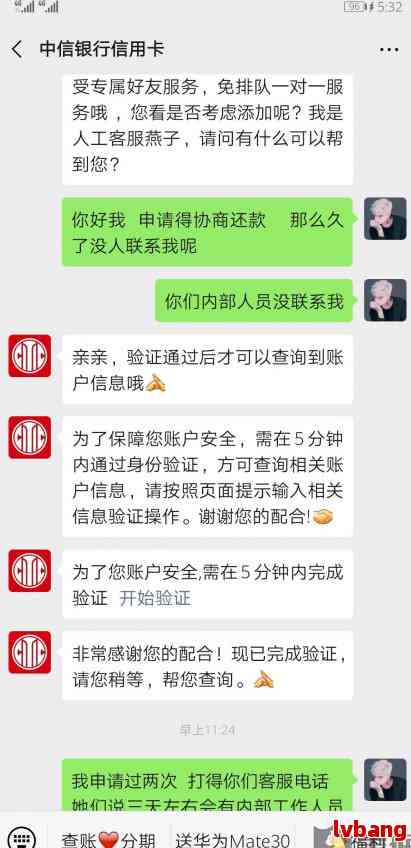Image resolution: width=411 pixels, height=848 pixels.
Task: Tap CITIC avatar beside 为了保障您账户安全 message
Action: click(x=30, y=438)
